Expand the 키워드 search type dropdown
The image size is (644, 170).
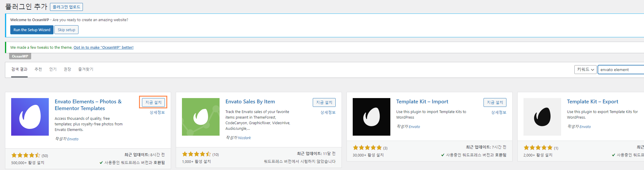coord(585,70)
